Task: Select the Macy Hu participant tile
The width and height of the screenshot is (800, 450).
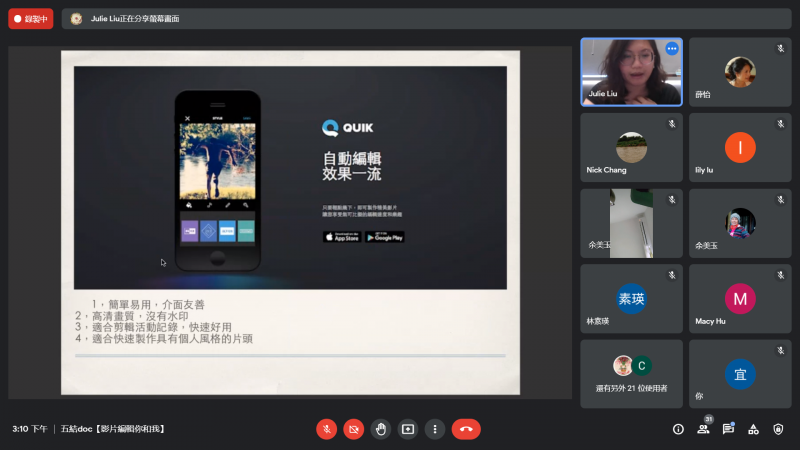Action: pos(740,298)
